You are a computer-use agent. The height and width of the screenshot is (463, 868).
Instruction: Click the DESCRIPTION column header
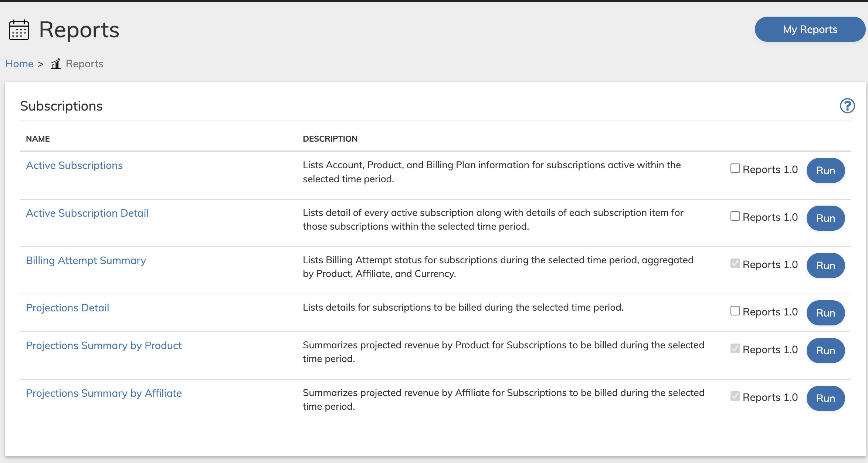pos(330,139)
